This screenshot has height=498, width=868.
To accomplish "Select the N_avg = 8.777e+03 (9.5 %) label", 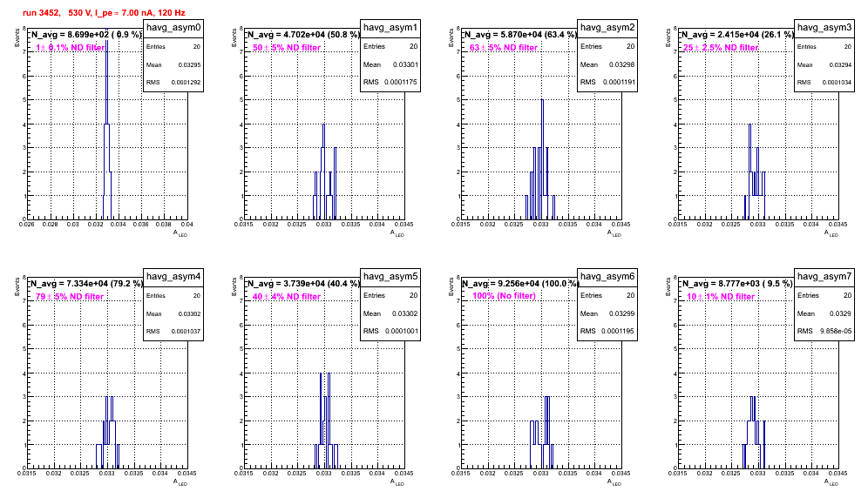I will (x=737, y=283).
